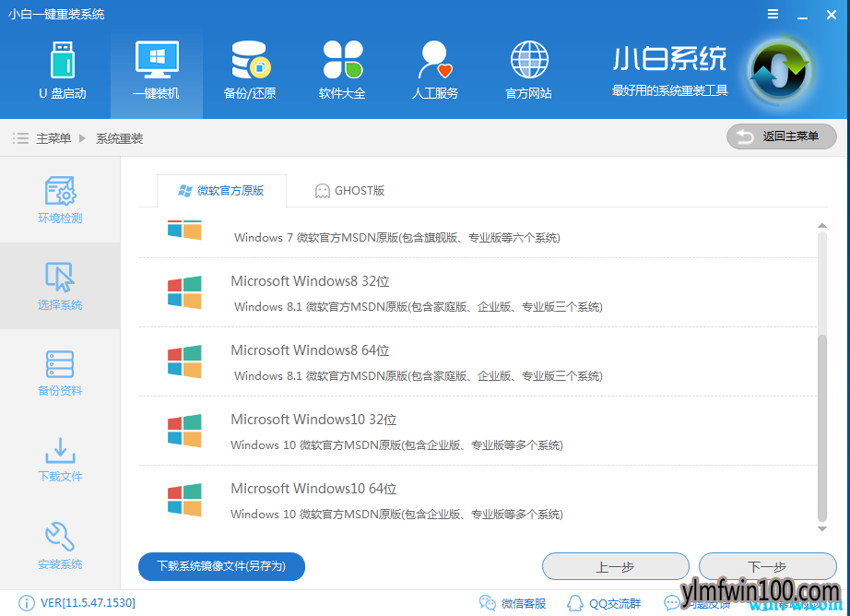
Task: Click the Windows8 32位 flag logo
Action: [x=184, y=292]
